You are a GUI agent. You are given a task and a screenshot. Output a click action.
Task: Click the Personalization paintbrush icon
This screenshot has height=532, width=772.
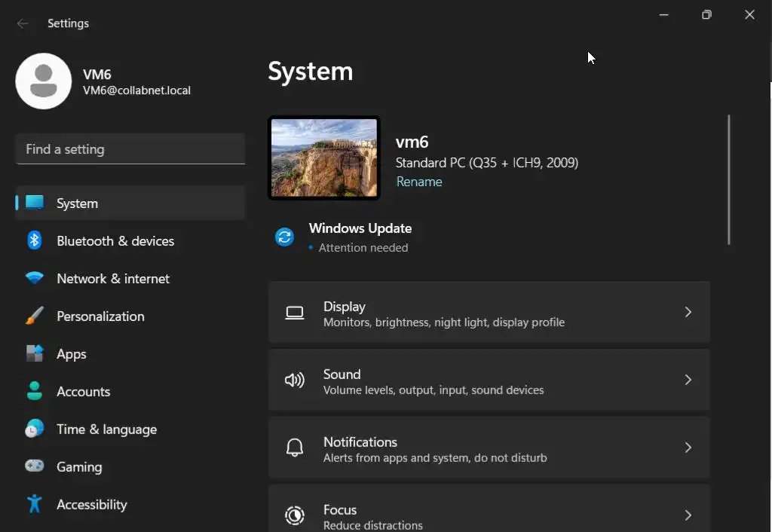coord(35,316)
